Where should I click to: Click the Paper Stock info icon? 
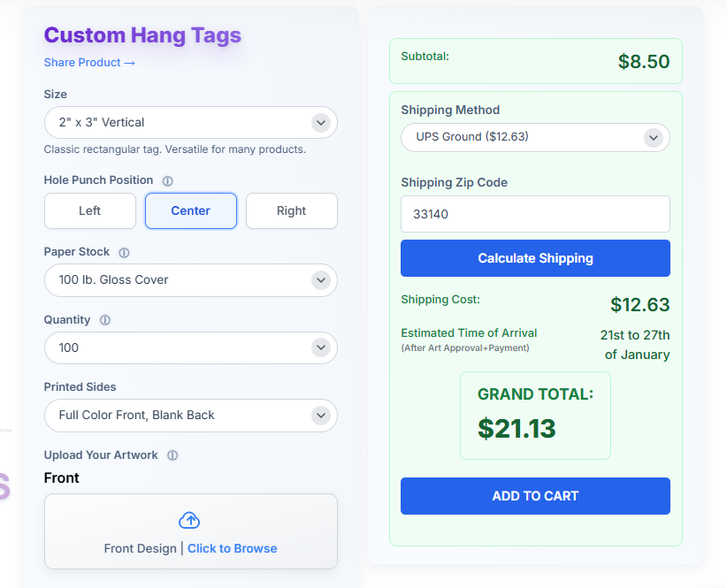tap(124, 252)
